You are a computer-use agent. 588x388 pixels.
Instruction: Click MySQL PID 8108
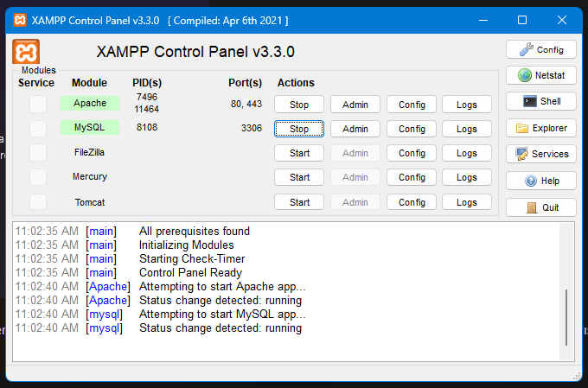pos(147,127)
